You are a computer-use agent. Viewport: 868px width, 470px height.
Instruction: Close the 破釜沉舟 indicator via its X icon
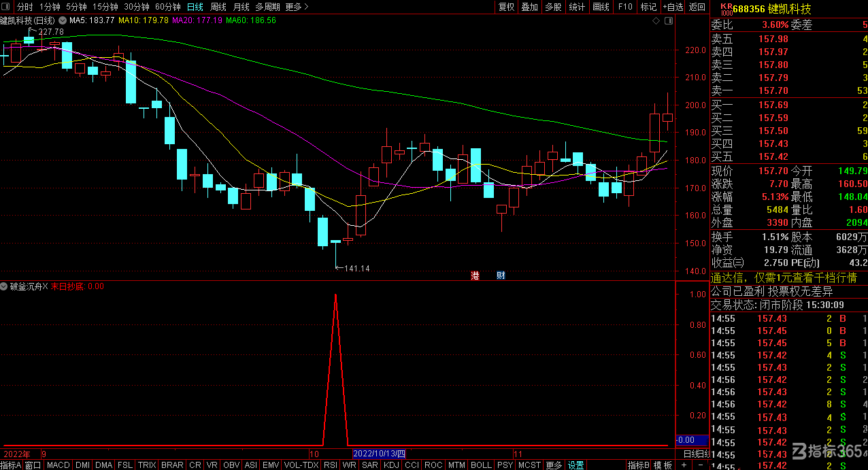click(x=46, y=286)
